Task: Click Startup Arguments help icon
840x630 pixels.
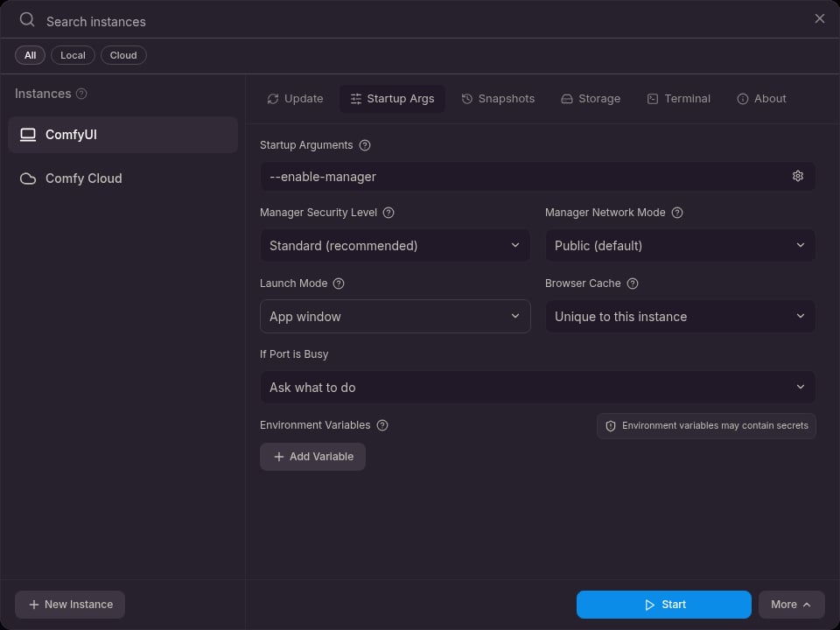Action: [365, 145]
